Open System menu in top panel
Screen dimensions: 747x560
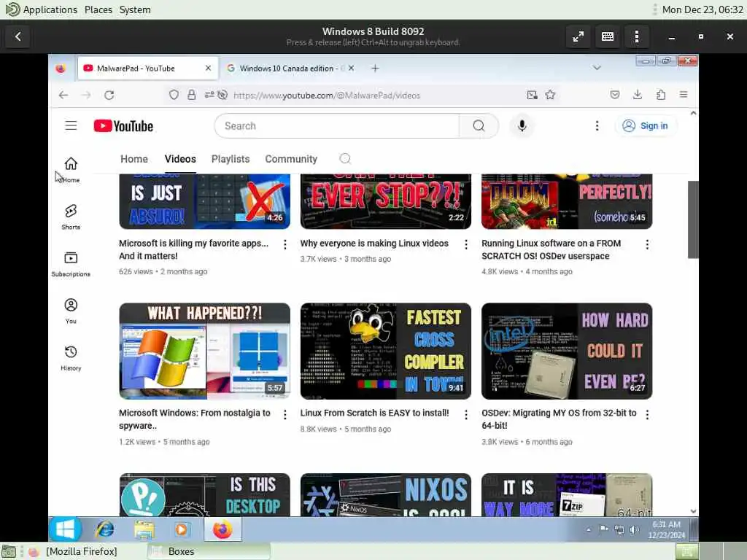point(135,9)
